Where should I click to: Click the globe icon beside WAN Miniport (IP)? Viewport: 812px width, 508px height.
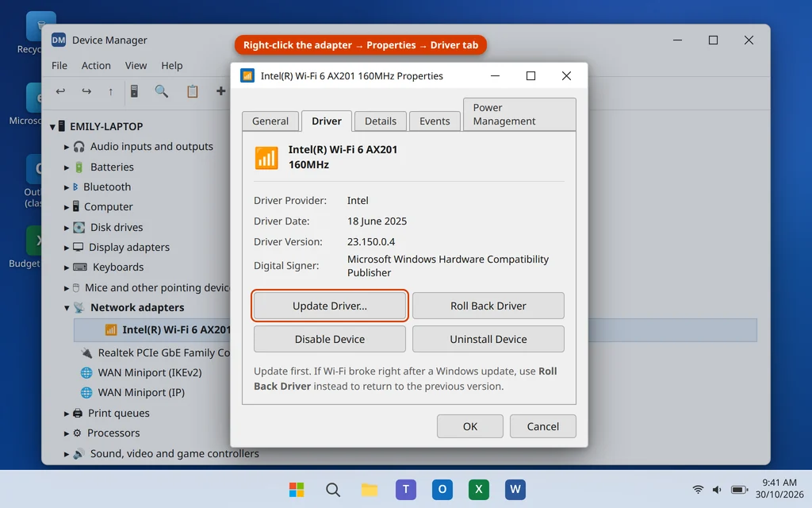(86, 392)
